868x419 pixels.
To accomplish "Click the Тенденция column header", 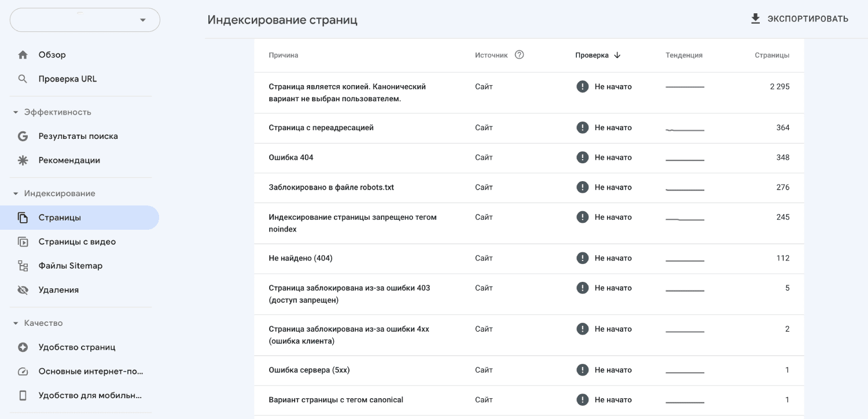I will click(684, 55).
